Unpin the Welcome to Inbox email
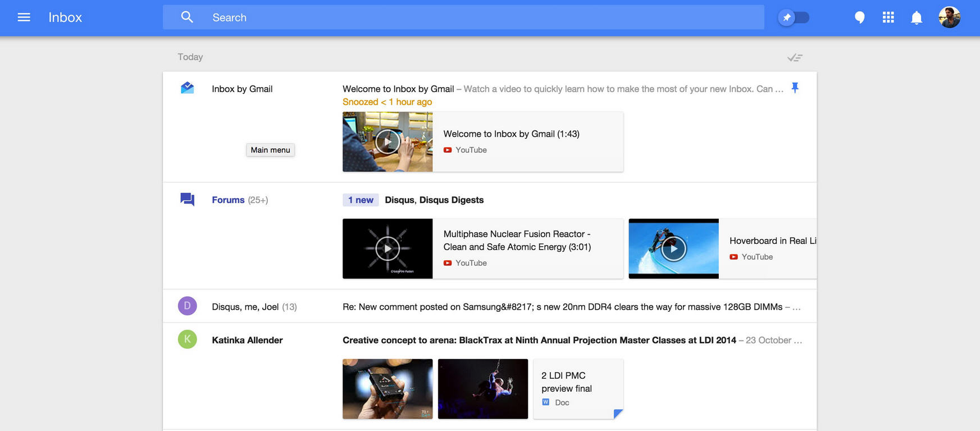This screenshot has width=980, height=431. pyautogui.click(x=795, y=88)
